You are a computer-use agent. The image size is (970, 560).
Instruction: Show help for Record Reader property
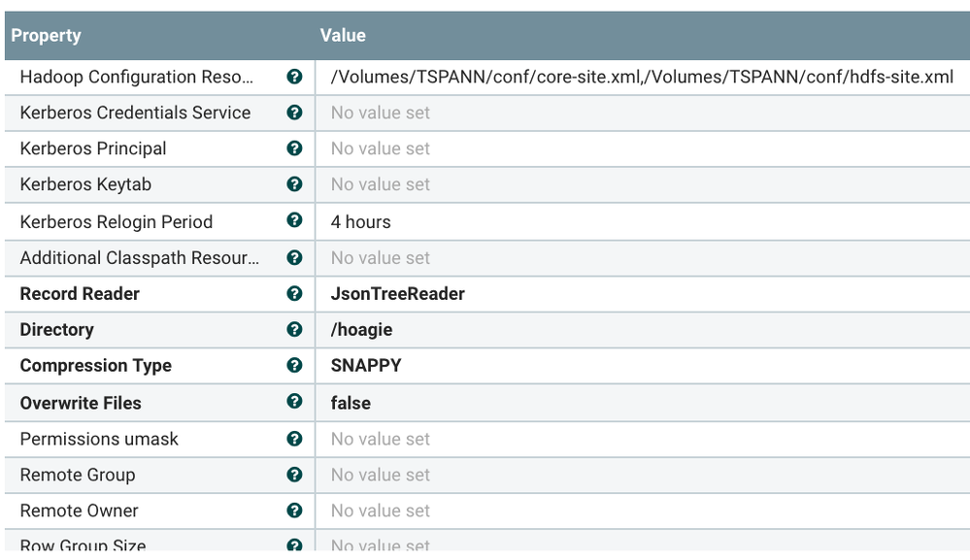click(x=295, y=293)
